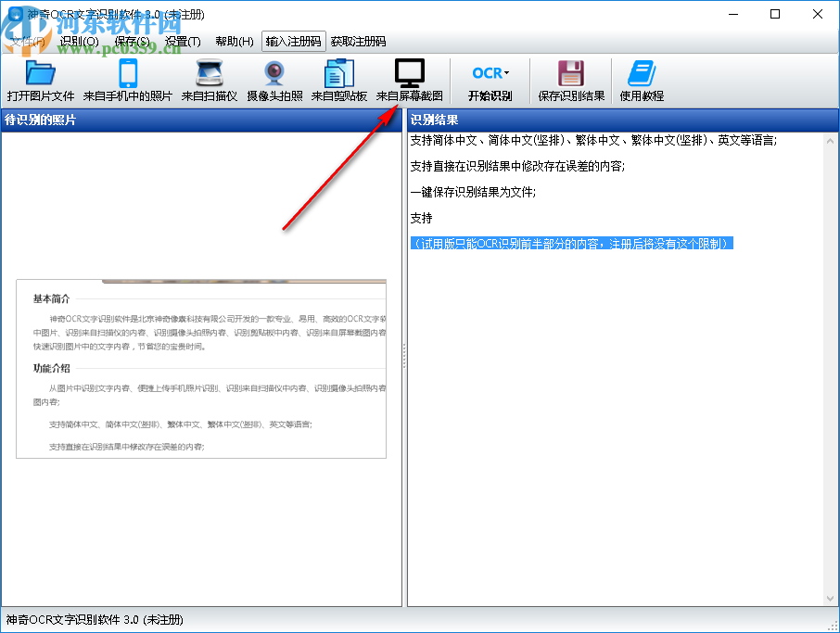Open the 识别(O) menu
This screenshot has height=633, width=840.
(80, 41)
